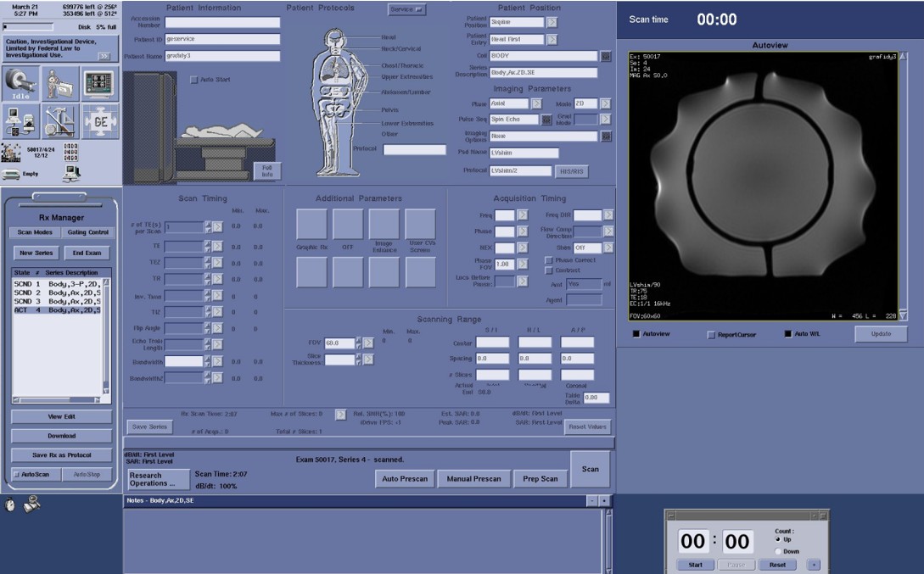Viewport: 924px width, 574px height.
Task: Expand the Patient Position arrow
Action: pyautogui.click(x=552, y=22)
